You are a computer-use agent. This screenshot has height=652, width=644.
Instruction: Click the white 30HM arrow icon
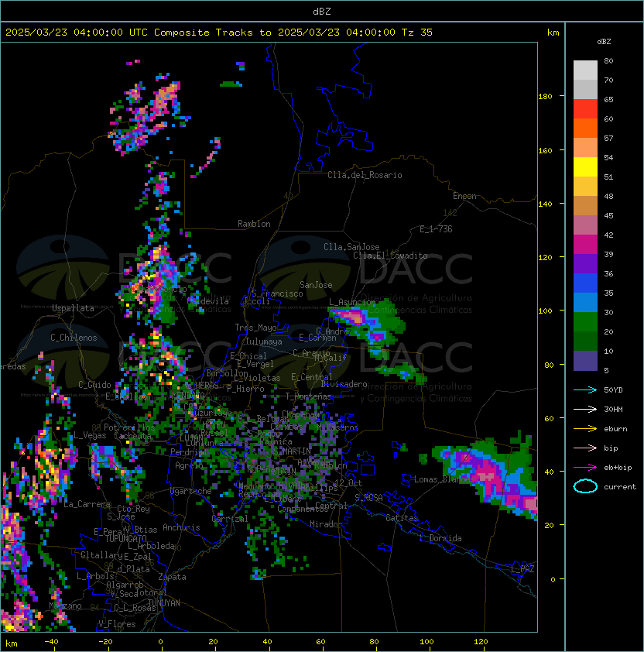click(x=585, y=410)
